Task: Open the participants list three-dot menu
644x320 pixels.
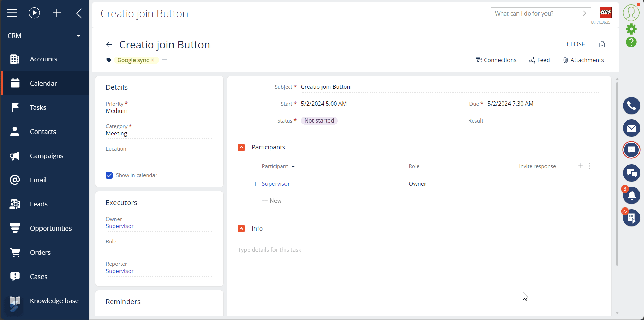Action: [x=589, y=166]
